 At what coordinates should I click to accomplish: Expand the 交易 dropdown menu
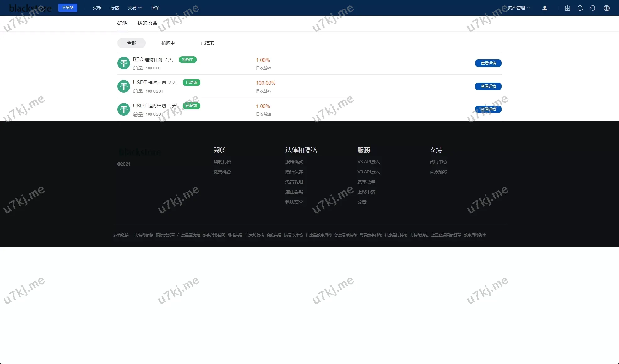(134, 8)
